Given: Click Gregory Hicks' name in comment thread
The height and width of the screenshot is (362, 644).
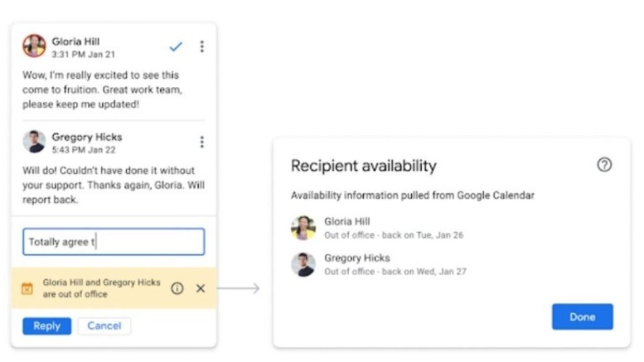Looking at the screenshot, I should click(87, 137).
